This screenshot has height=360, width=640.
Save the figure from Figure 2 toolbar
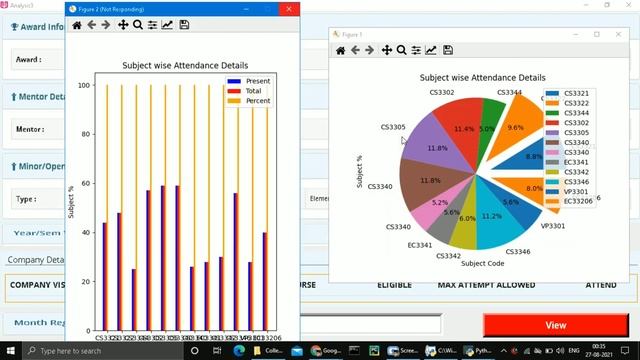[x=184, y=25]
